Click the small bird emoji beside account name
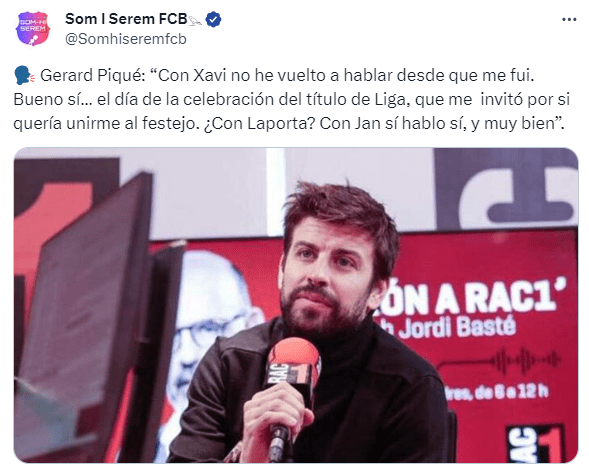 195,21
